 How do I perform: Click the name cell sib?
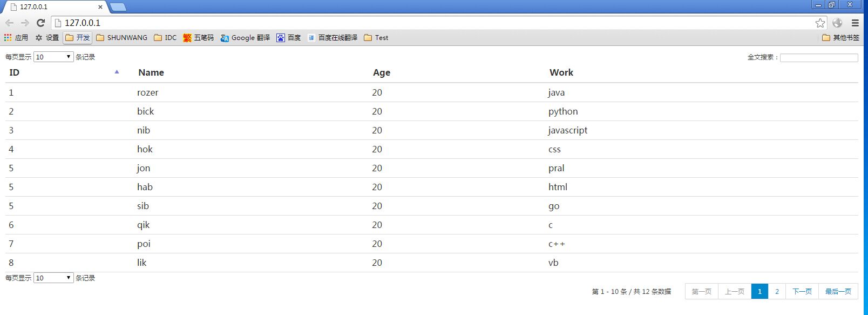(143, 206)
